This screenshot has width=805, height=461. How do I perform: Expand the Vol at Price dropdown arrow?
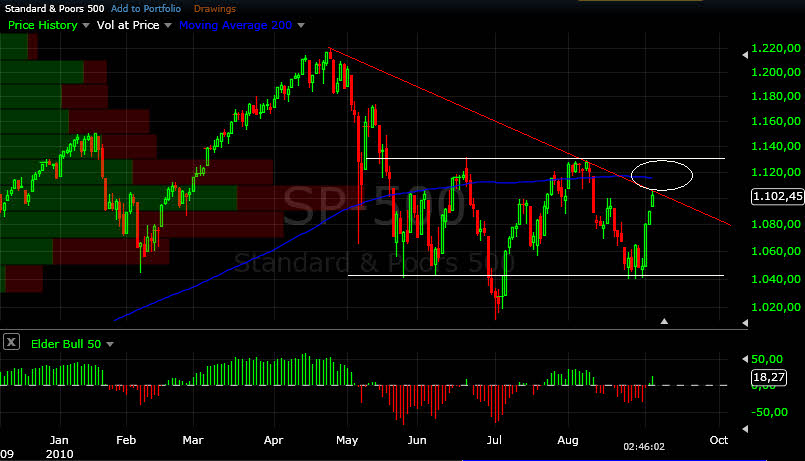tap(168, 25)
